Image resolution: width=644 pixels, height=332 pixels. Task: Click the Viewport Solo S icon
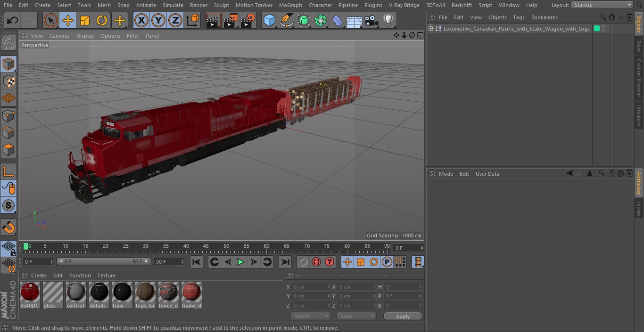tap(8, 205)
